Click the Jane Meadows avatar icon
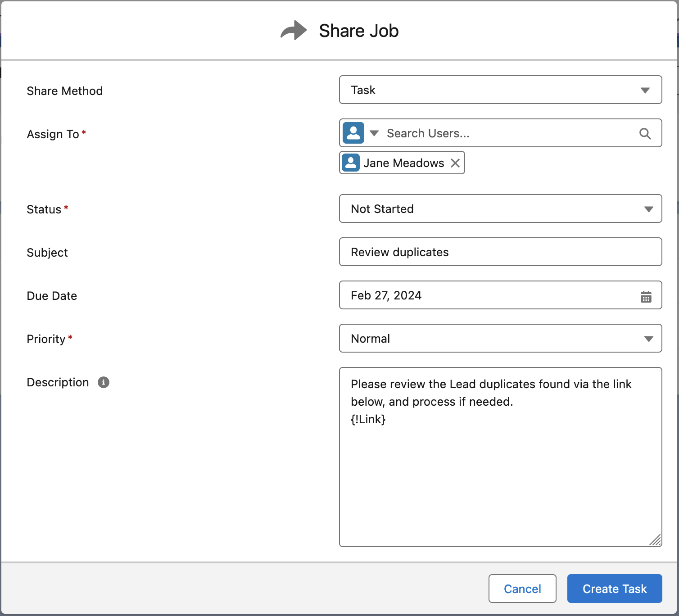 [351, 163]
